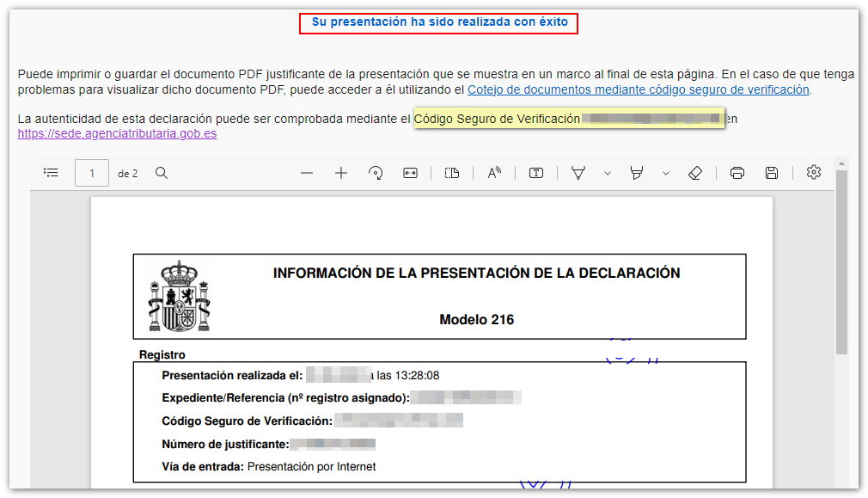Save the PDF document

pyautogui.click(x=772, y=173)
